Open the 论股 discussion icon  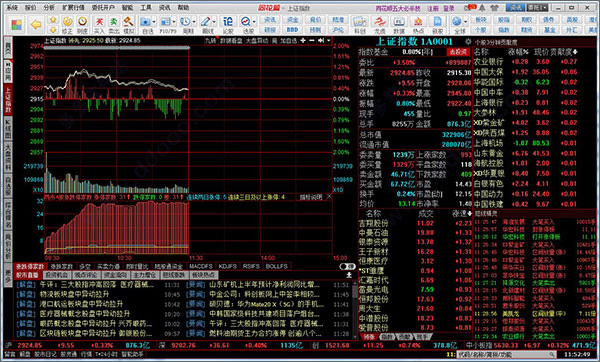[228, 24]
